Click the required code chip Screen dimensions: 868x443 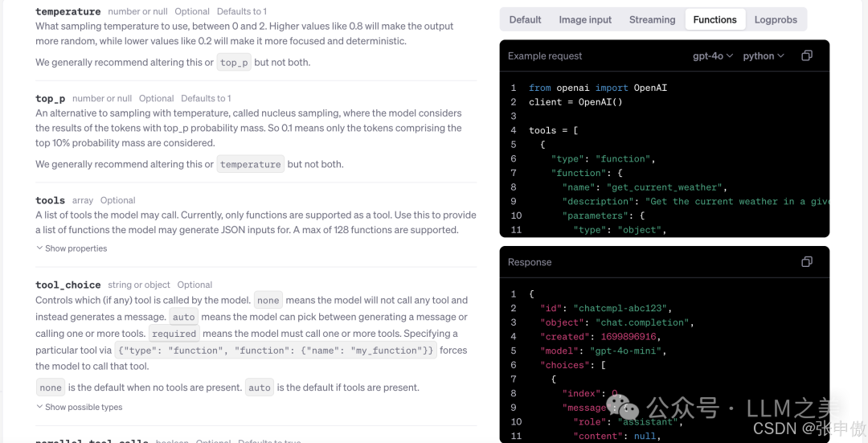coord(174,334)
